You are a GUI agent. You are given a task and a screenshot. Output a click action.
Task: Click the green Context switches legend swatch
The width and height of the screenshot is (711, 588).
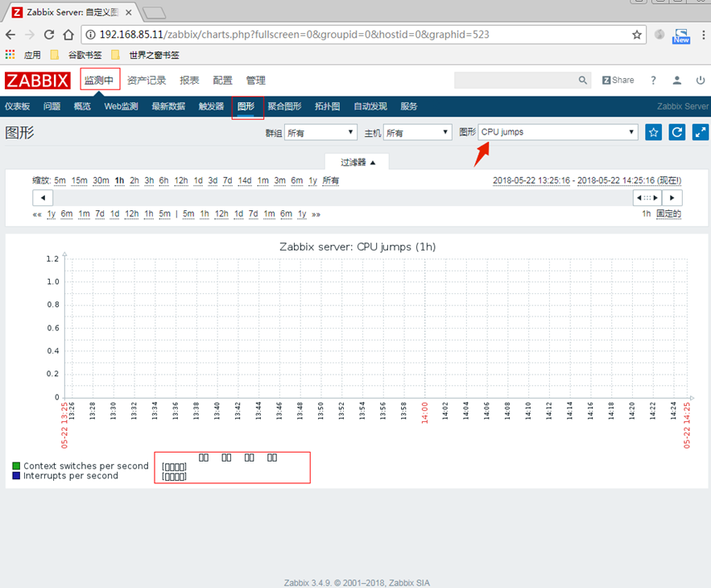[x=16, y=466]
